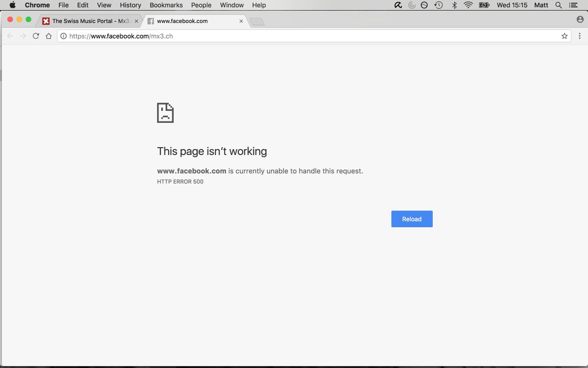Bookmark this page with star

(x=564, y=36)
